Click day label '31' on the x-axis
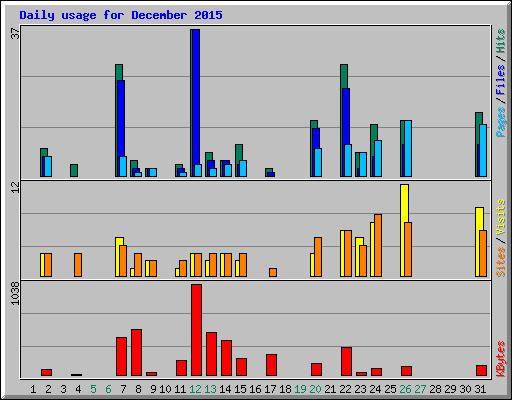 (x=480, y=389)
